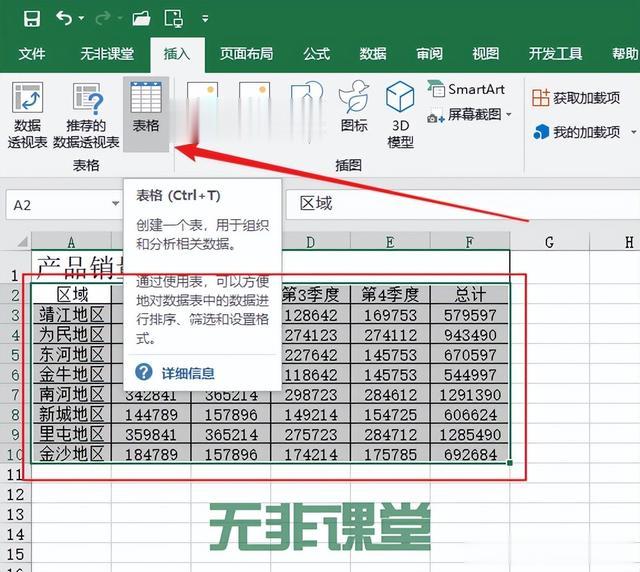Viewport: 640px width, 572px height.
Task: Insert a 3D 模型
Action: coord(400,115)
